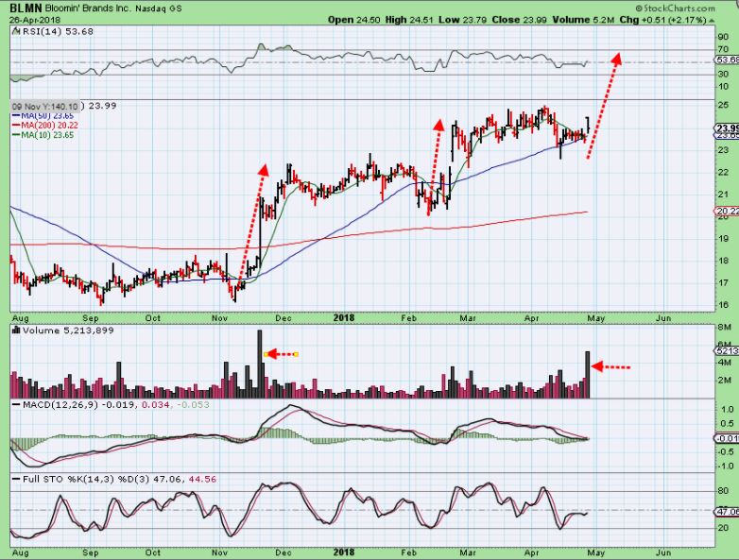Screen dimensions: 739x560
Task: Click the MACD(12,26,9) indicator label
Action: 60,405
